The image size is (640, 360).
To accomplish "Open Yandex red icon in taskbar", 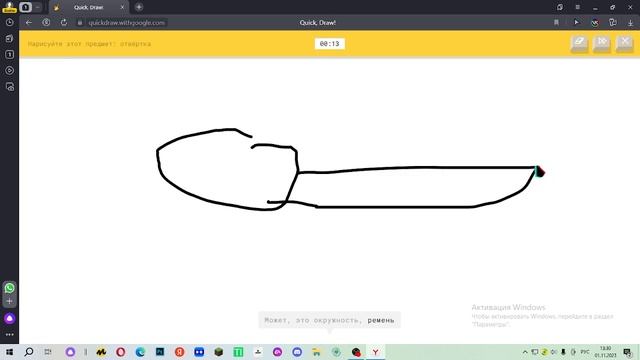I will pyautogui.click(x=179, y=352).
